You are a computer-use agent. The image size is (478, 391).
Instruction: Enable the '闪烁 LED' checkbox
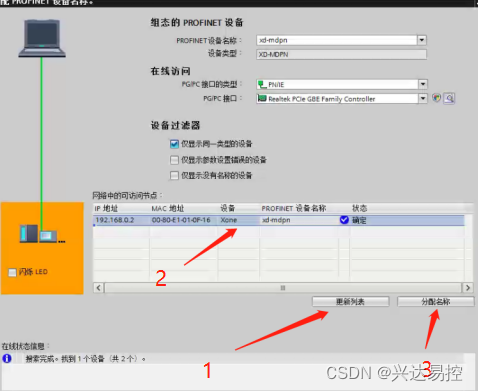click(x=12, y=272)
